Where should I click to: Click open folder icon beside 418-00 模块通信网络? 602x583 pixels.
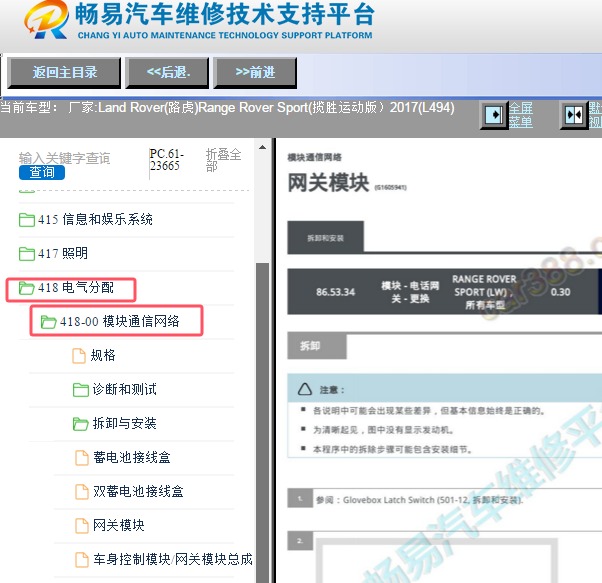pyautogui.click(x=48, y=322)
